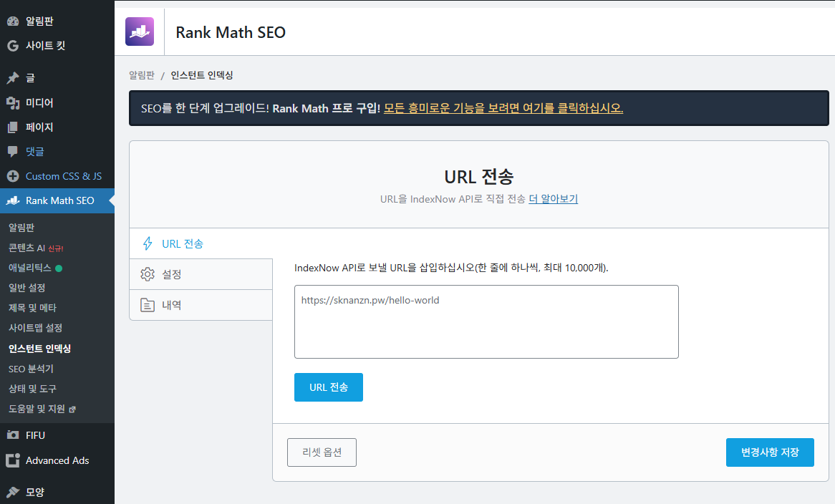Click the Advanced Ads icon in sidebar

point(13,460)
